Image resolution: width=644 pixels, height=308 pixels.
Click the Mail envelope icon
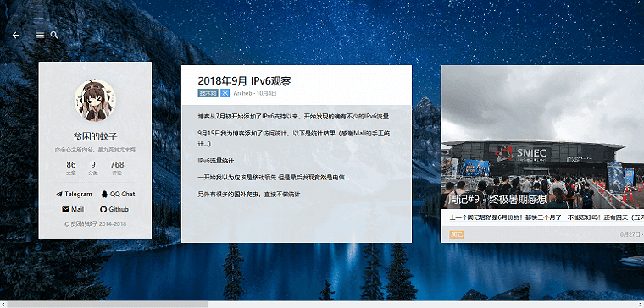[x=65, y=210]
